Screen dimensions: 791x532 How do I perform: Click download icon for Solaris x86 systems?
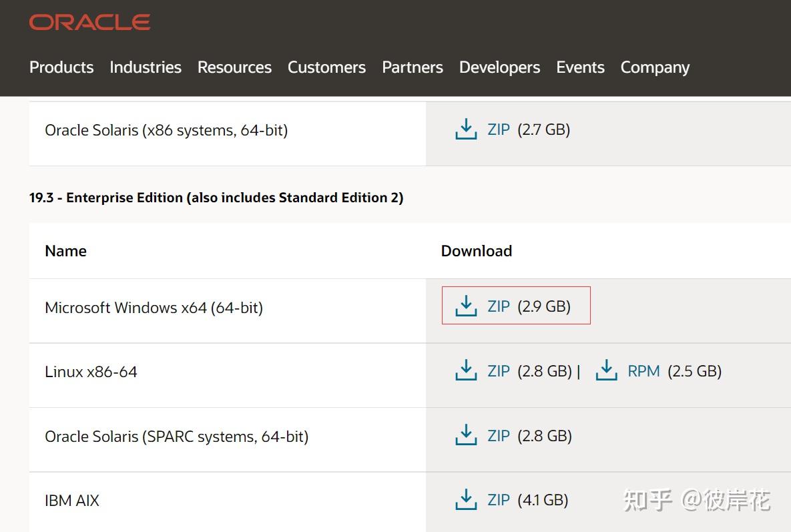point(466,129)
